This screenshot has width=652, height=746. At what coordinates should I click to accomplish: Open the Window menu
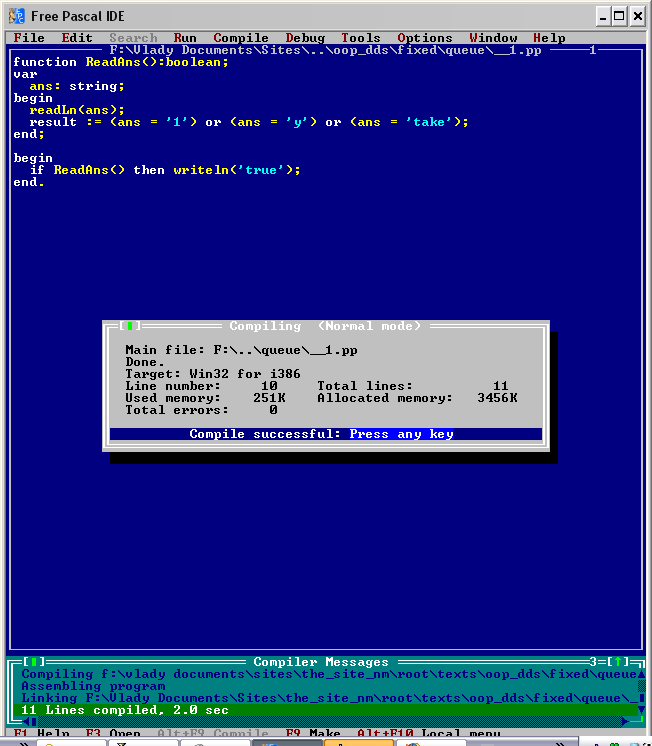click(x=493, y=38)
